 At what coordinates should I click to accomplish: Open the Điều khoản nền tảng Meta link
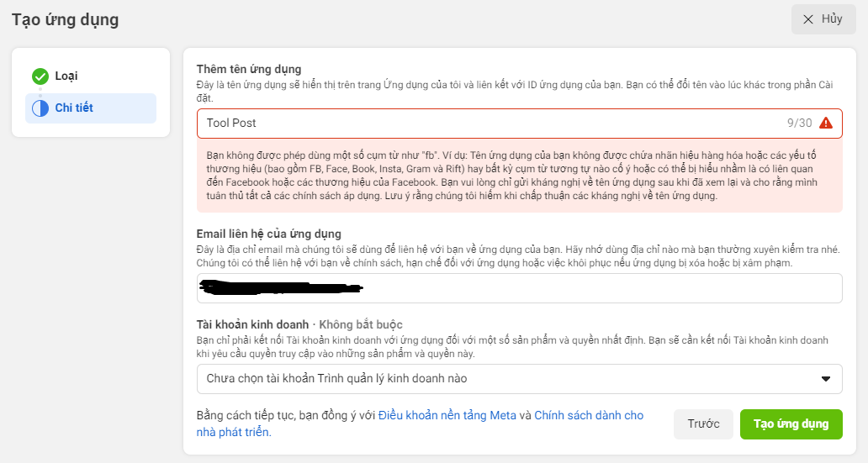pos(447,415)
